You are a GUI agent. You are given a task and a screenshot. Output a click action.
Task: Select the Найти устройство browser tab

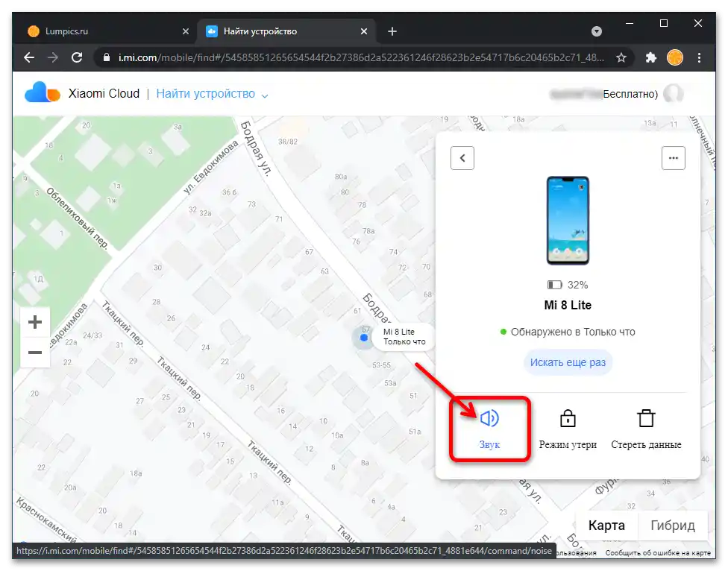coord(285,31)
